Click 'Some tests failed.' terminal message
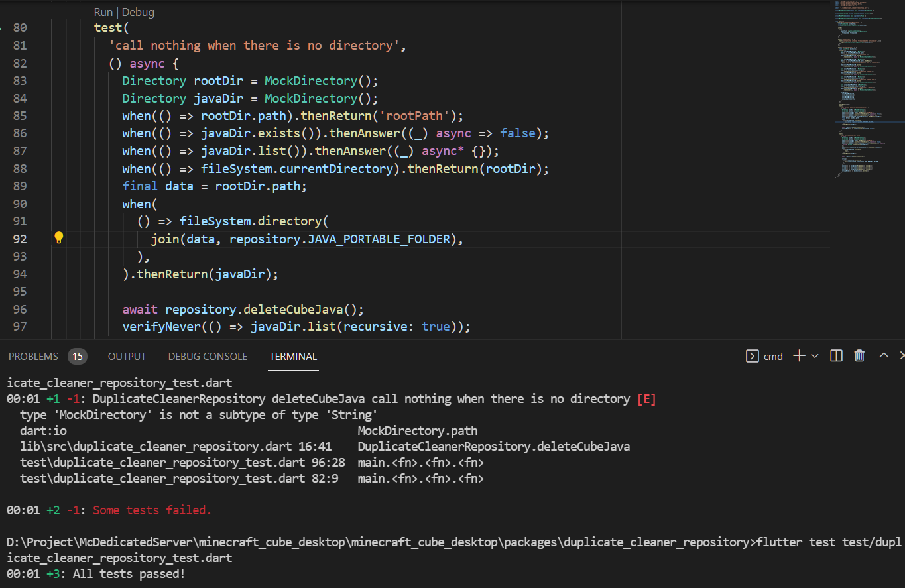905x588 pixels. (x=152, y=510)
